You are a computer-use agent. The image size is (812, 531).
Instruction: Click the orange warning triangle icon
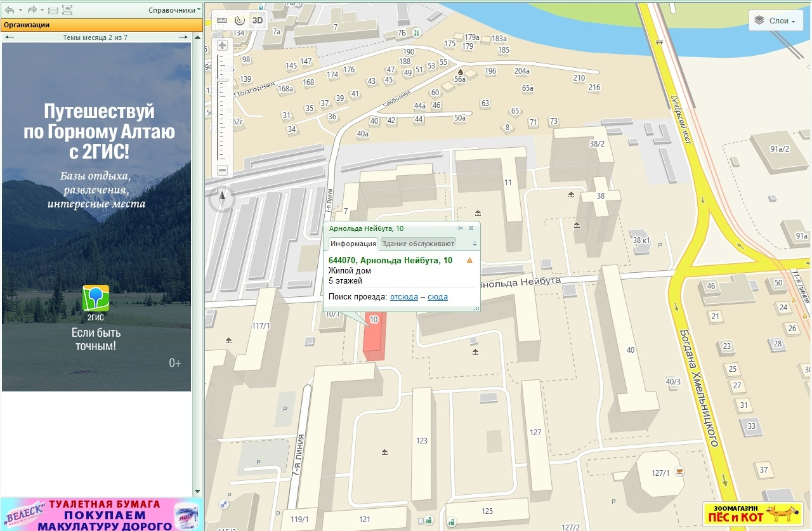coord(469,260)
